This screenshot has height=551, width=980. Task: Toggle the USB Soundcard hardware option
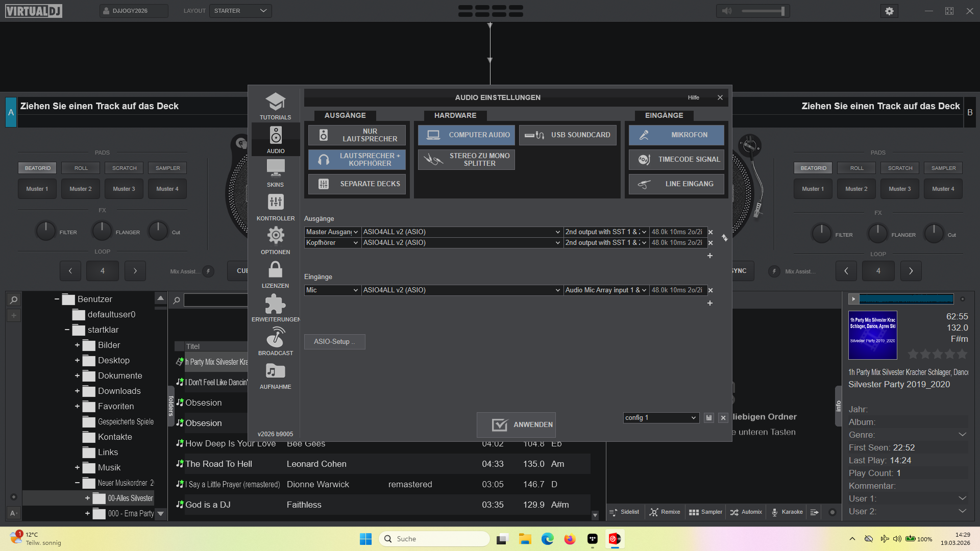568,135
